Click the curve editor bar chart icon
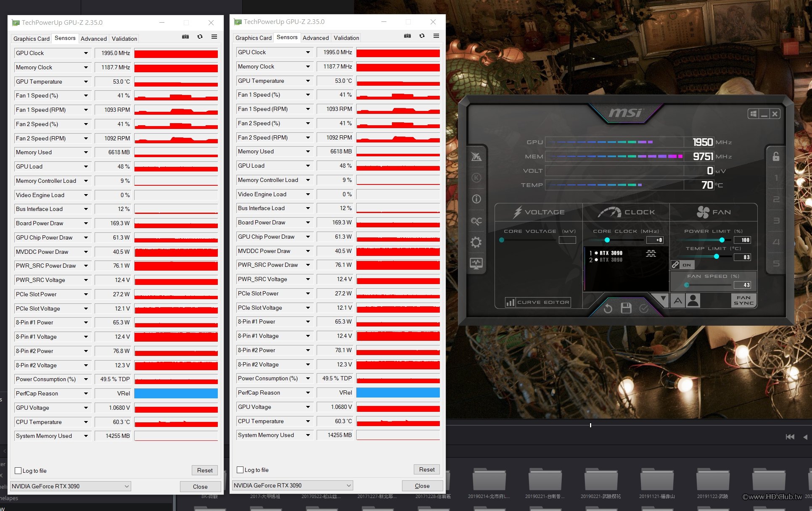This screenshot has height=511, width=812. [510, 303]
